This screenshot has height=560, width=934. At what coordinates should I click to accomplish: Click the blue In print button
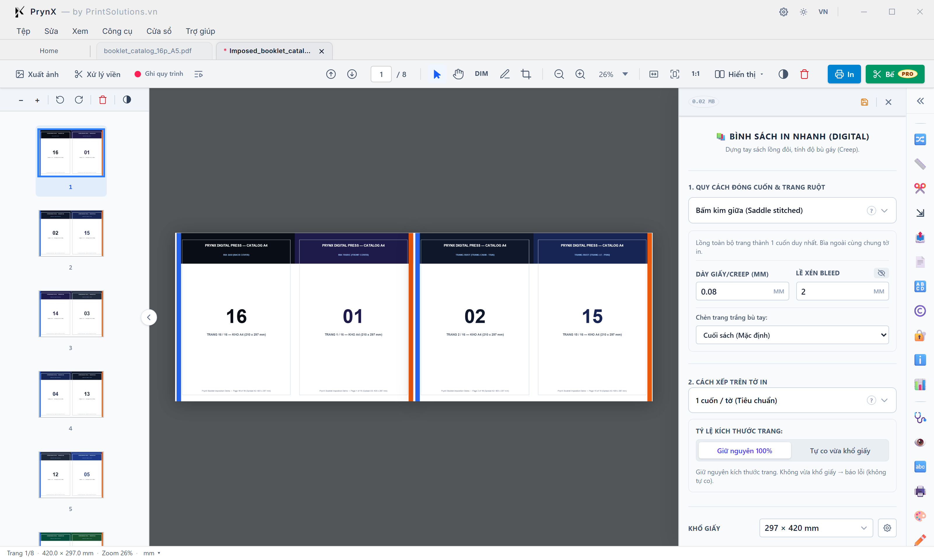pos(844,74)
